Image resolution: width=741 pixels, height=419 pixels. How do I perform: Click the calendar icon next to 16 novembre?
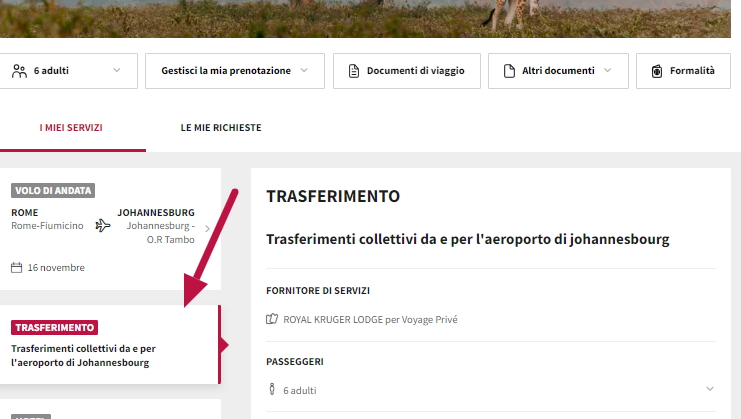[x=17, y=267]
